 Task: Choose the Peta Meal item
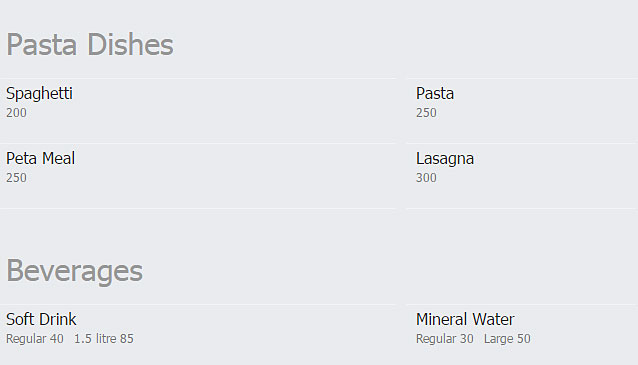40,159
